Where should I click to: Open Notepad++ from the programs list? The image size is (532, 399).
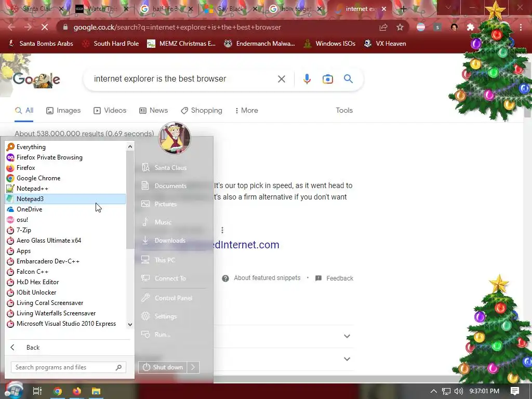pyautogui.click(x=65, y=189)
